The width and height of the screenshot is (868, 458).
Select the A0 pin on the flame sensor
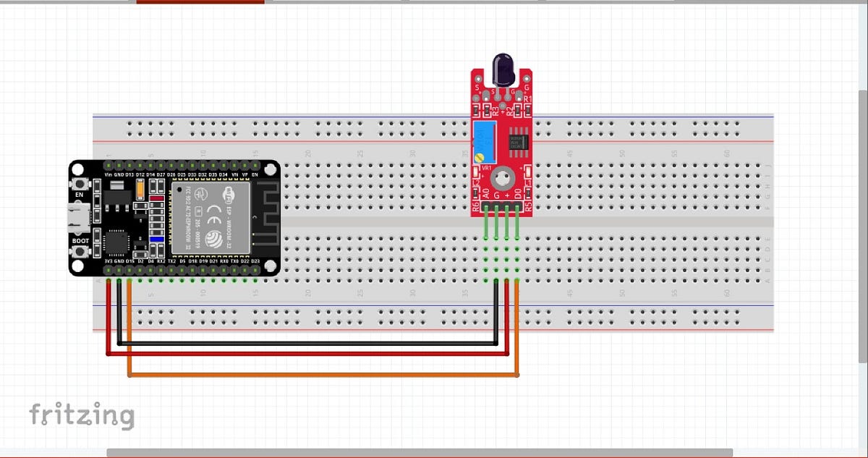tap(485, 195)
